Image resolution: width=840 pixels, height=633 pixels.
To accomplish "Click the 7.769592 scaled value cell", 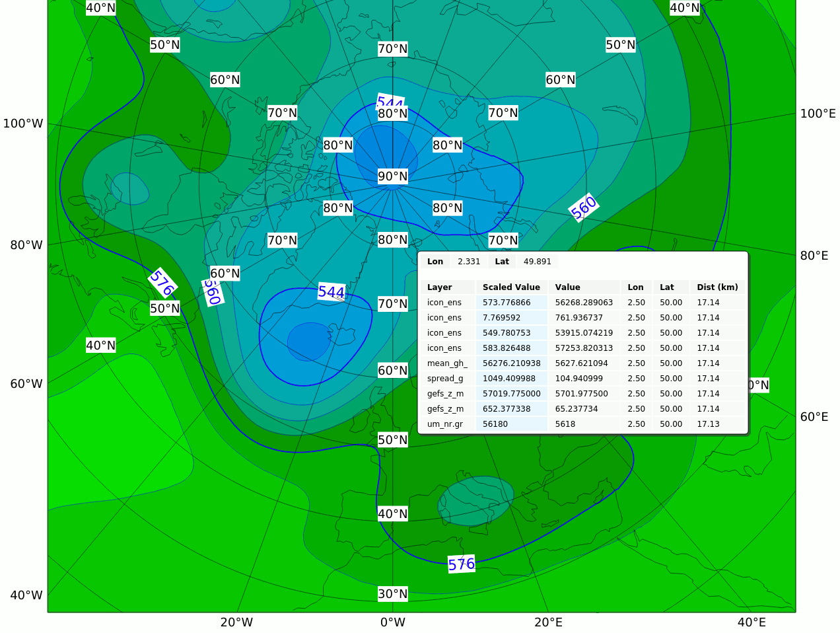I will click(x=512, y=318).
